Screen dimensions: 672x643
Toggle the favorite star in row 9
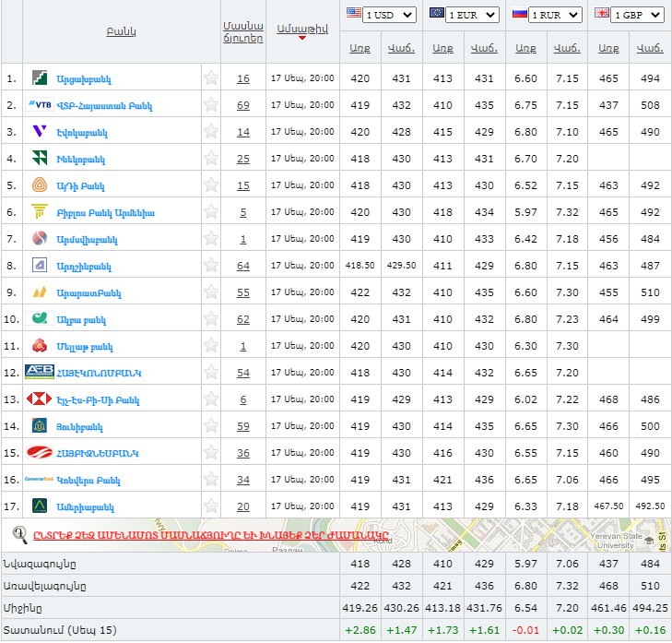coord(211,292)
